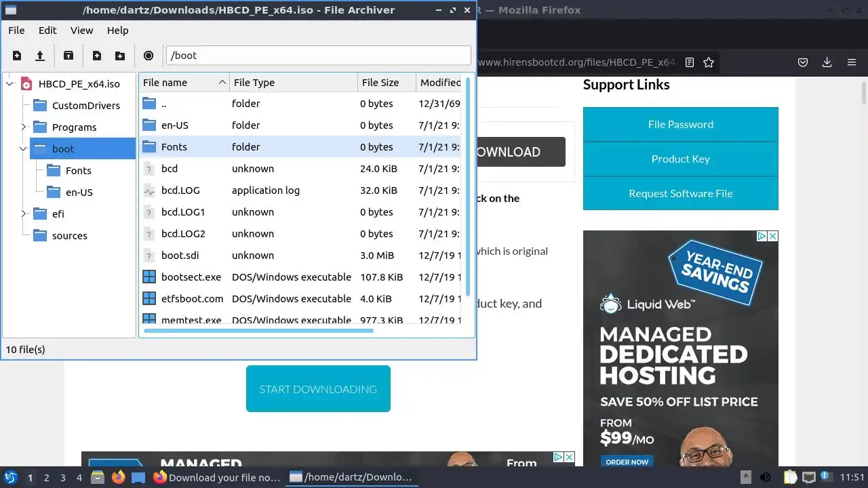This screenshot has height=488, width=868.
Task: Click the START DOWNLOADING button
Action: tap(318, 389)
